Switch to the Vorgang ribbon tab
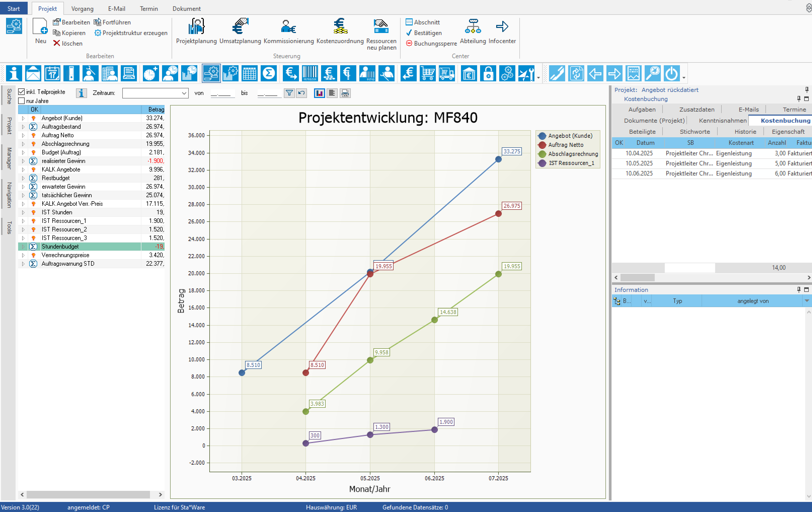The width and height of the screenshot is (812, 512). pos(82,9)
